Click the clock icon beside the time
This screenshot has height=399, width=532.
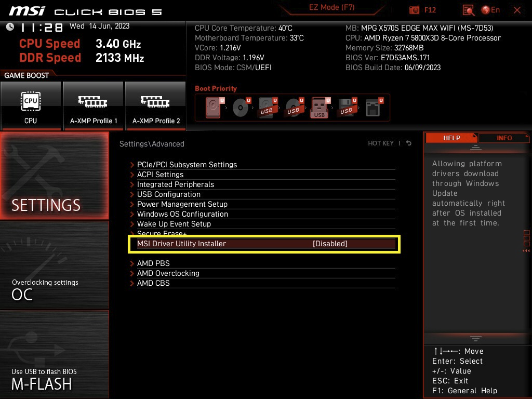click(10, 27)
